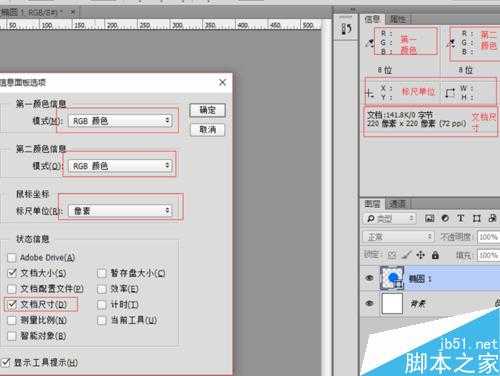Click first color eyedropper icon in Info panel
Image resolution: width=500 pixels, height=376 pixels.
(x=369, y=43)
